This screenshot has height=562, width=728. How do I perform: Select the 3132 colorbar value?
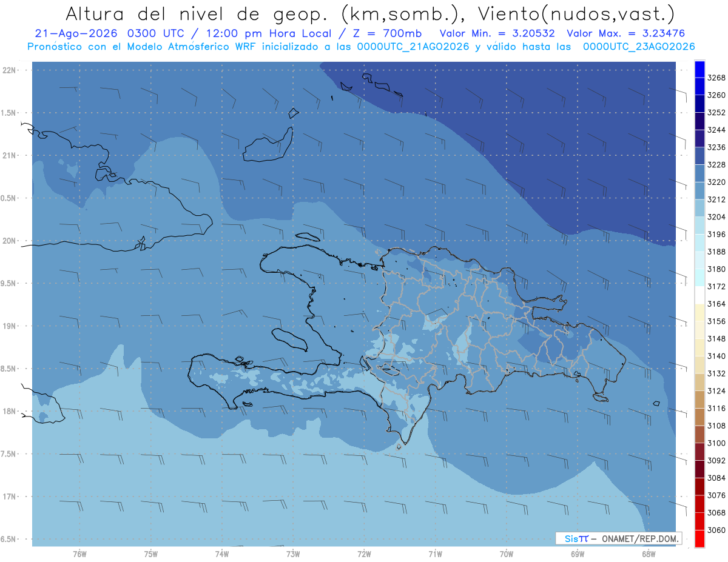[716, 373]
